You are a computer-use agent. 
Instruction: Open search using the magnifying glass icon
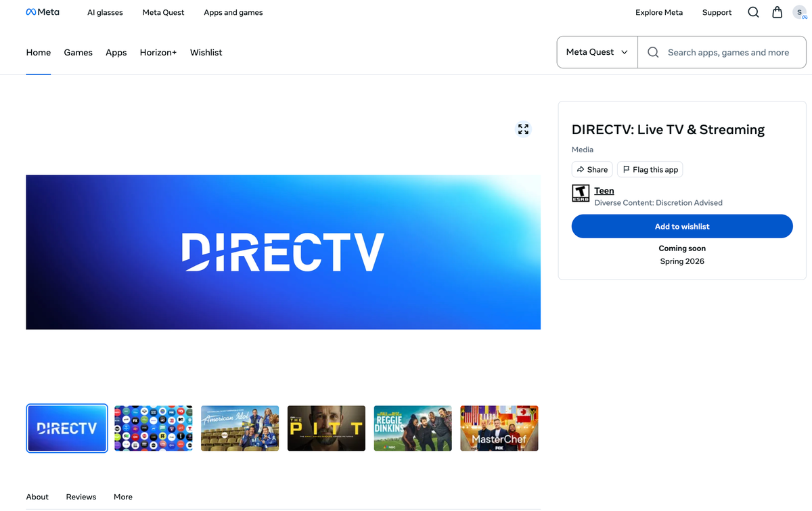pyautogui.click(x=753, y=12)
